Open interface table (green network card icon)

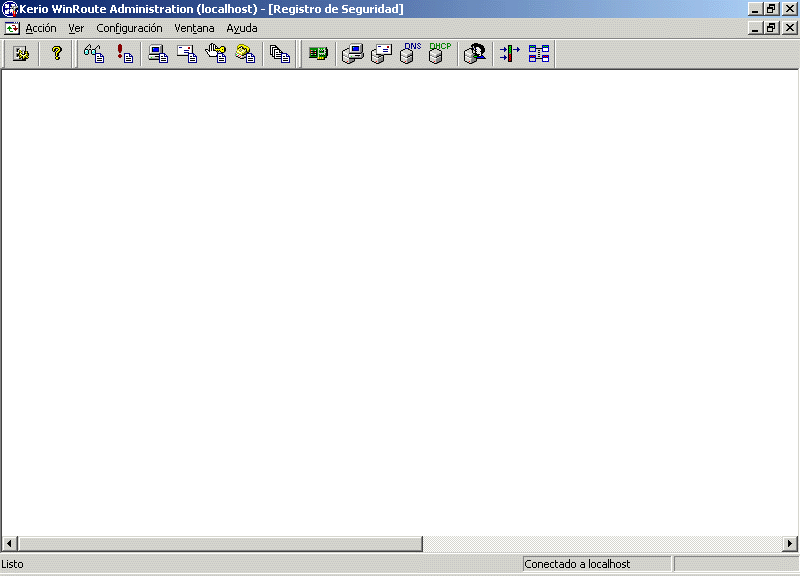tap(318, 53)
